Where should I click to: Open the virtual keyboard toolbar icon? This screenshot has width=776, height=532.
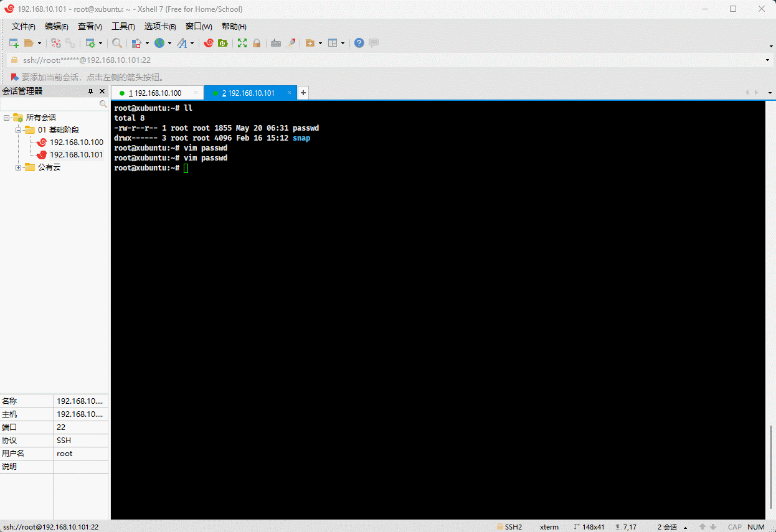[x=275, y=43]
